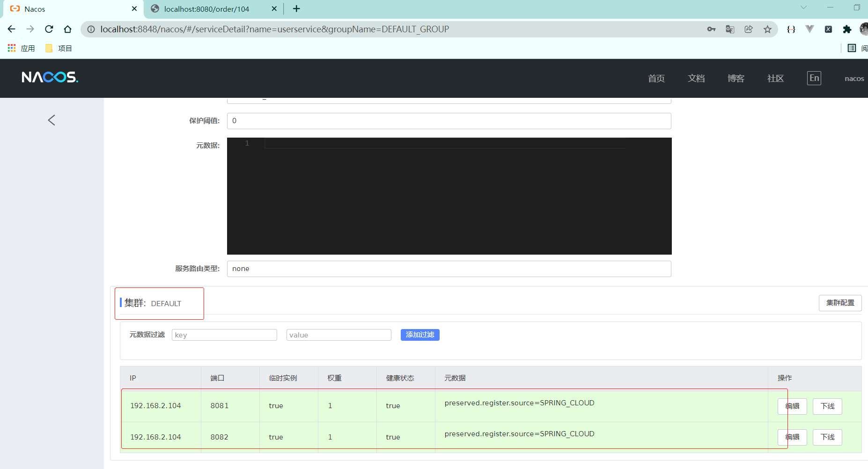Viewport: 868px width, 469px height.
Task: Click the 8082 row metadata text
Action: coord(519,434)
